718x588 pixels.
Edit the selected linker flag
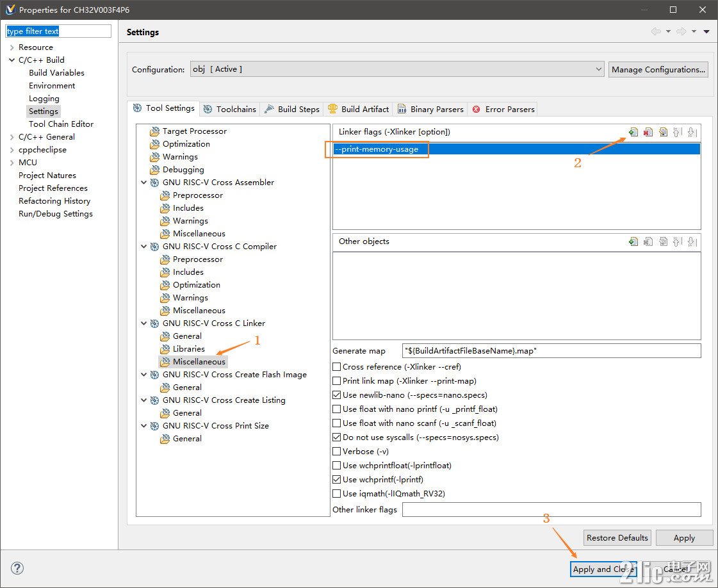pyautogui.click(x=663, y=132)
